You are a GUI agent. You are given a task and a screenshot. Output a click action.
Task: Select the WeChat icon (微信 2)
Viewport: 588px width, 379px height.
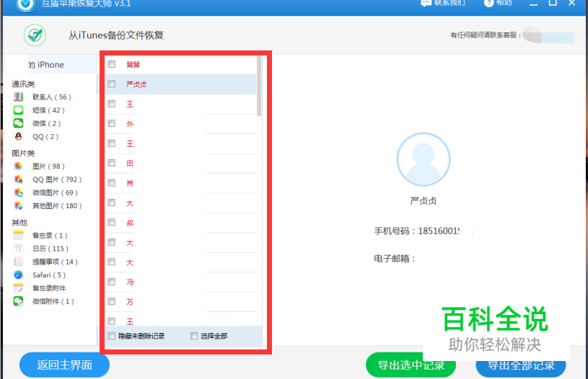coord(18,123)
